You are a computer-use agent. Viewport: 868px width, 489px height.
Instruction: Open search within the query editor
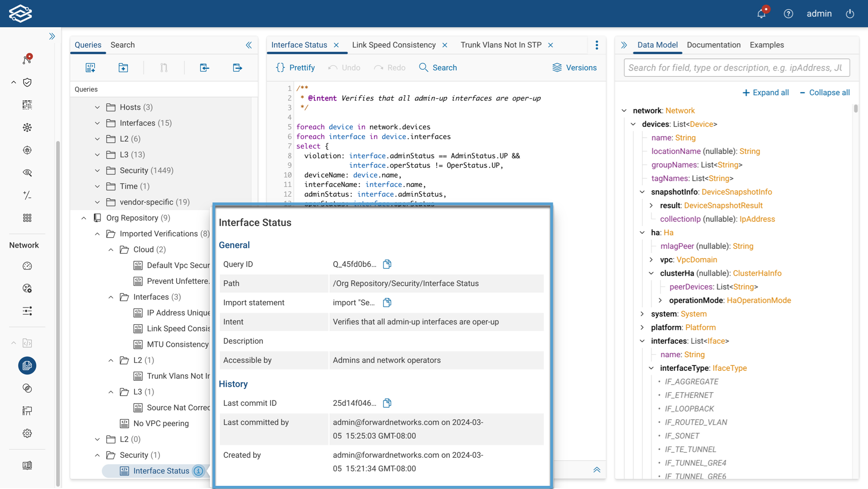pyautogui.click(x=438, y=67)
